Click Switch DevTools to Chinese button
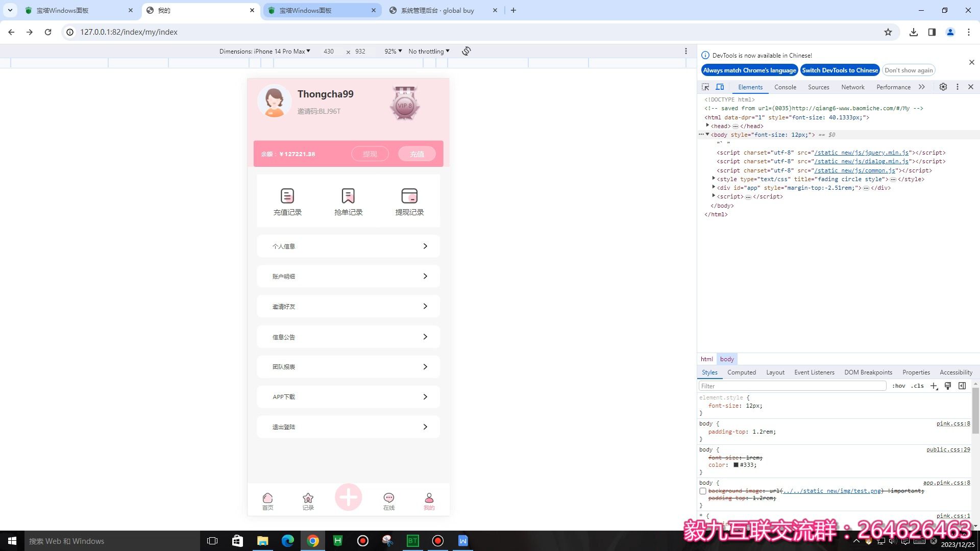 tap(840, 70)
